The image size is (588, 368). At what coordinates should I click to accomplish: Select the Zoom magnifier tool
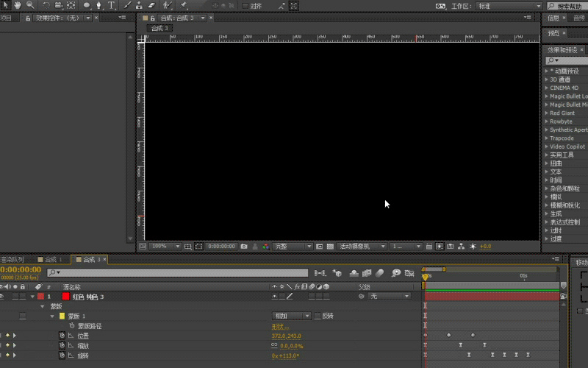[x=30, y=5]
